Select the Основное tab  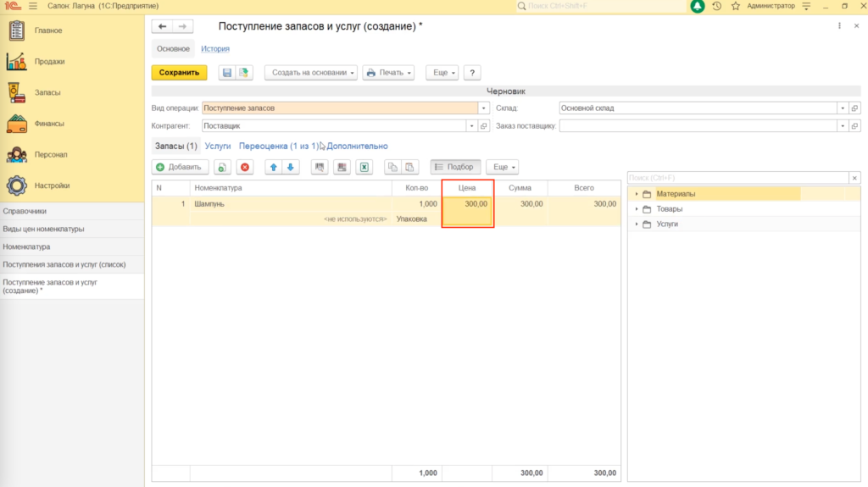coord(173,49)
